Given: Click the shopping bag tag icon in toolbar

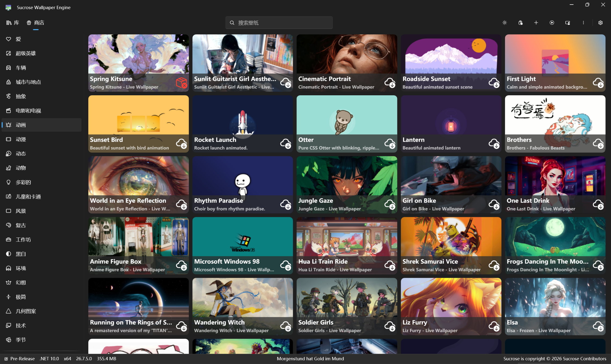Looking at the screenshot, I should 521,23.
